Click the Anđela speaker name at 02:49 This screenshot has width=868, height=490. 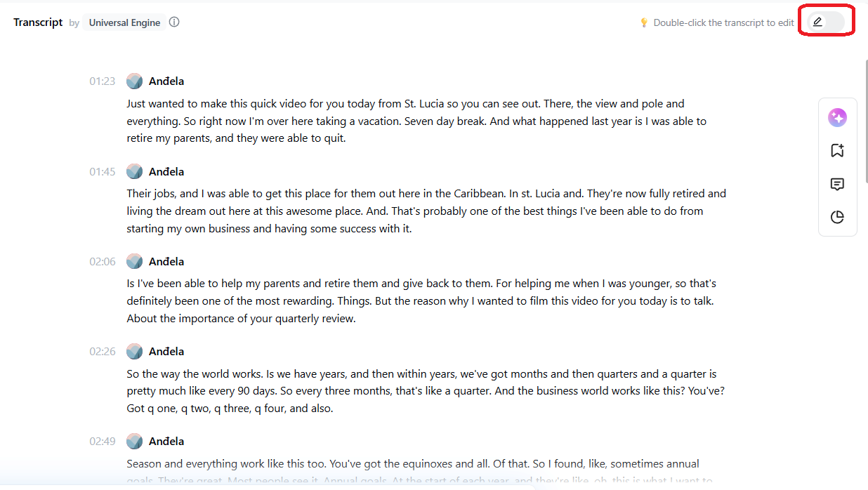(166, 441)
